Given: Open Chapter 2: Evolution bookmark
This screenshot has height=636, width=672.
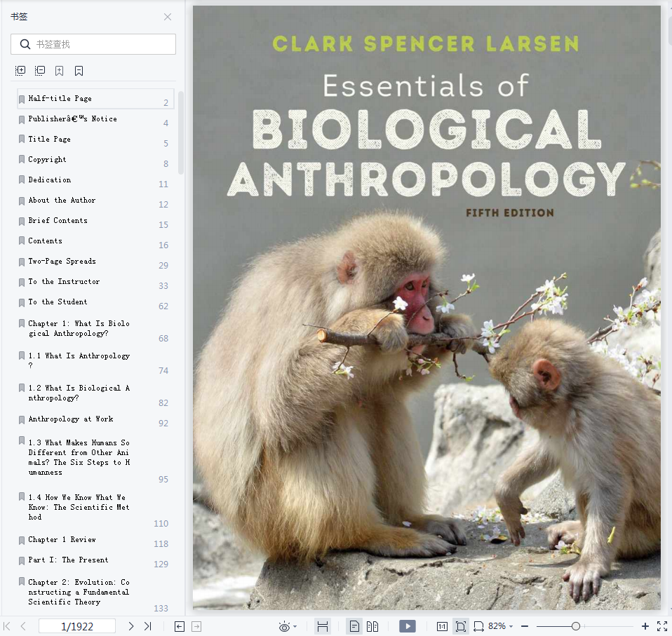Looking at the screenshot, I should point(95,593).
